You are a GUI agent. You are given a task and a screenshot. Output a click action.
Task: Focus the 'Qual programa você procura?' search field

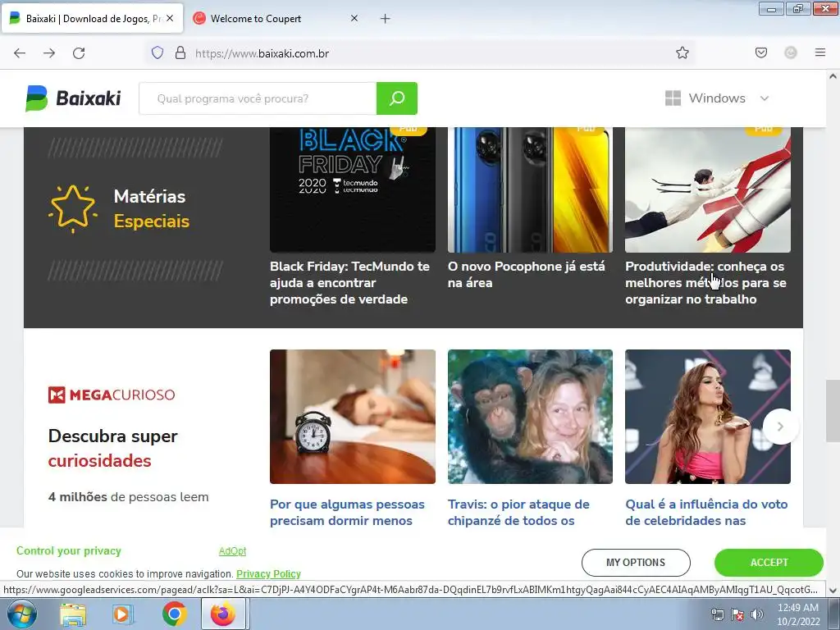coord(258,98)
